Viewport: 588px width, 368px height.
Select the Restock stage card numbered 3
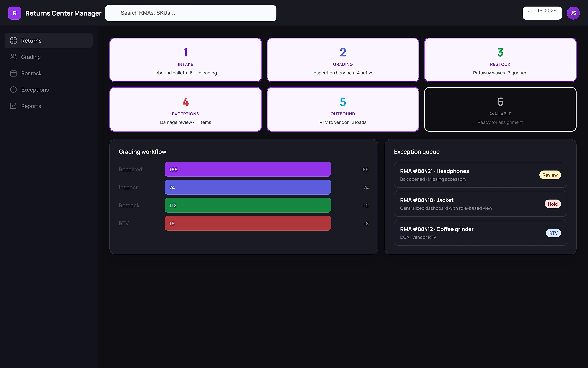click(500, 60)
